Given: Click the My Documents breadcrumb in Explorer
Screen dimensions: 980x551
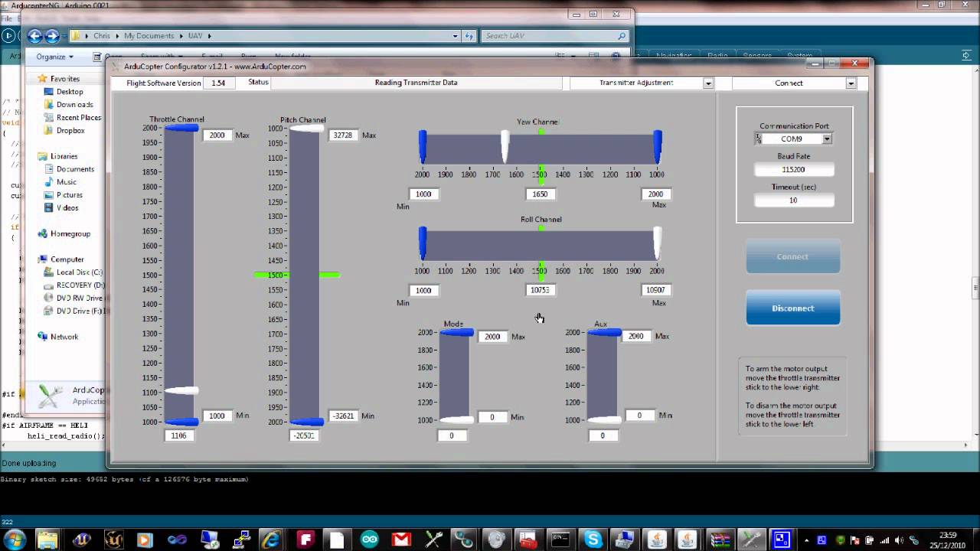Looking at the screenshot, I should pyautogui.click(x=149, y=36).
